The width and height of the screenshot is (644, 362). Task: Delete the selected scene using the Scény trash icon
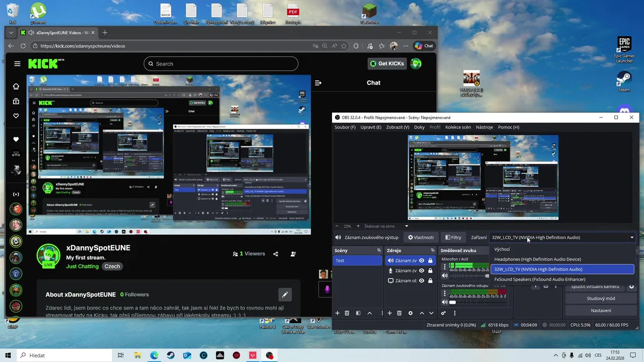[347, 313]
